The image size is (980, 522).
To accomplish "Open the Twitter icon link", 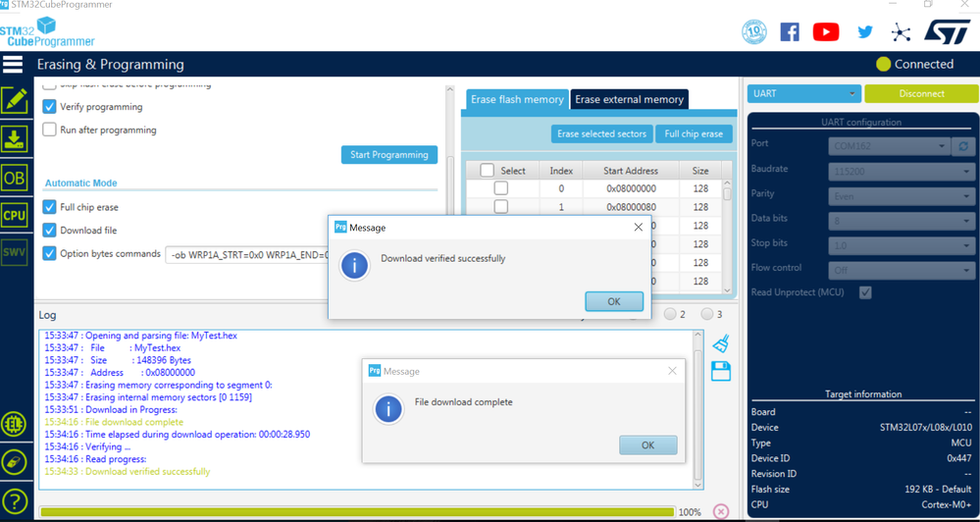I will click(865, 32).
